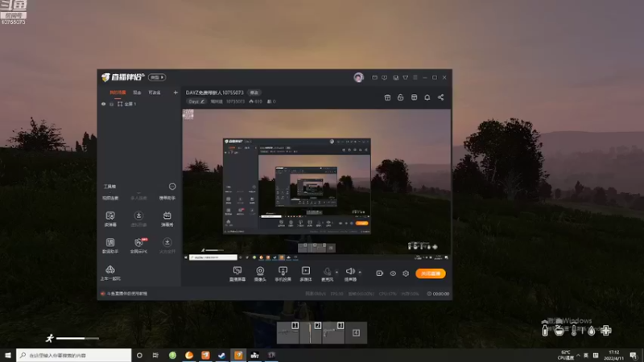Open the funnel-shaped icon in title bar

point(406,77)
